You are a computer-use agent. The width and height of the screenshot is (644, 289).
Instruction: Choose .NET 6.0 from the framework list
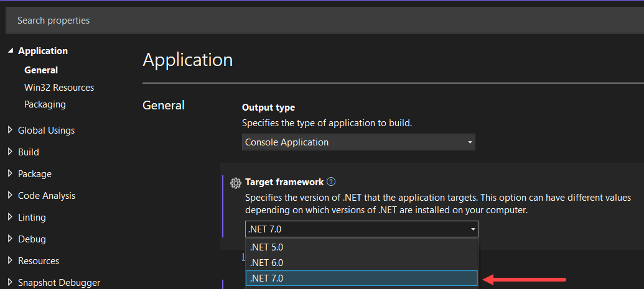pyautogui.click(x=362, y=263)
